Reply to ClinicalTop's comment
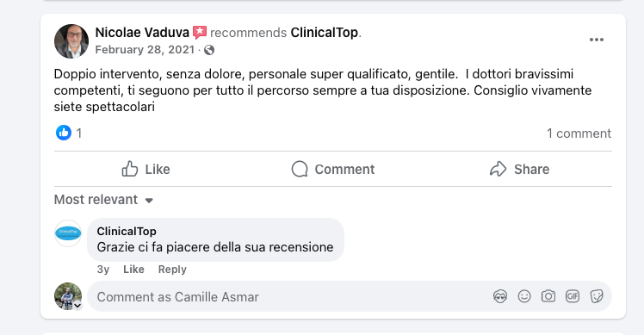Image resolution: width=644 pixels, height=335 pixels. click(172, 270)
